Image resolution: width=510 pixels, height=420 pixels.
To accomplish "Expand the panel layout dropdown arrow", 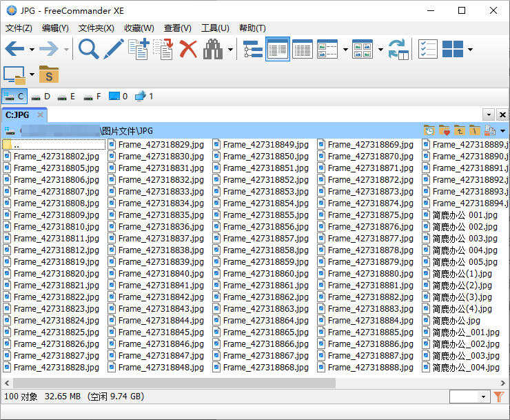I will click(x=470, y=50).
